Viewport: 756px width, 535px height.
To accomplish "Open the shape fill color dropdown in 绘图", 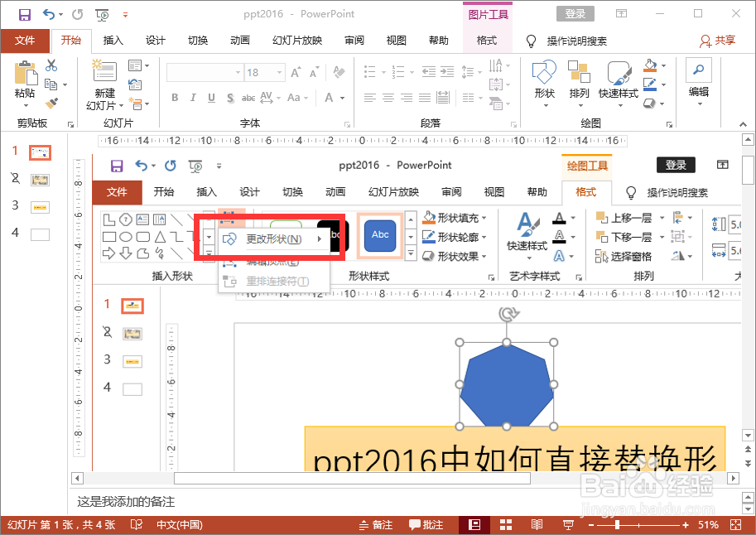I will 664,65.
